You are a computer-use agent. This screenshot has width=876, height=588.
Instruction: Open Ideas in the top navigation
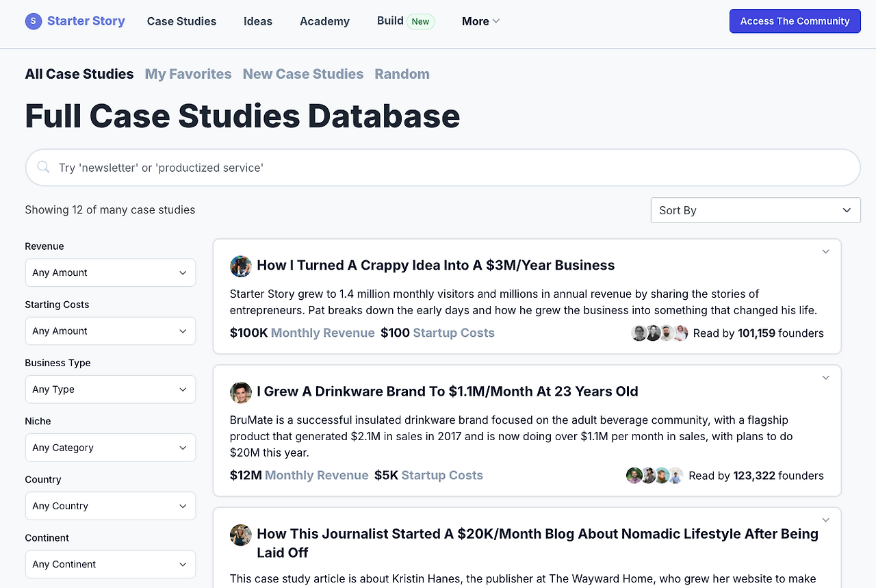click(258, 21)
